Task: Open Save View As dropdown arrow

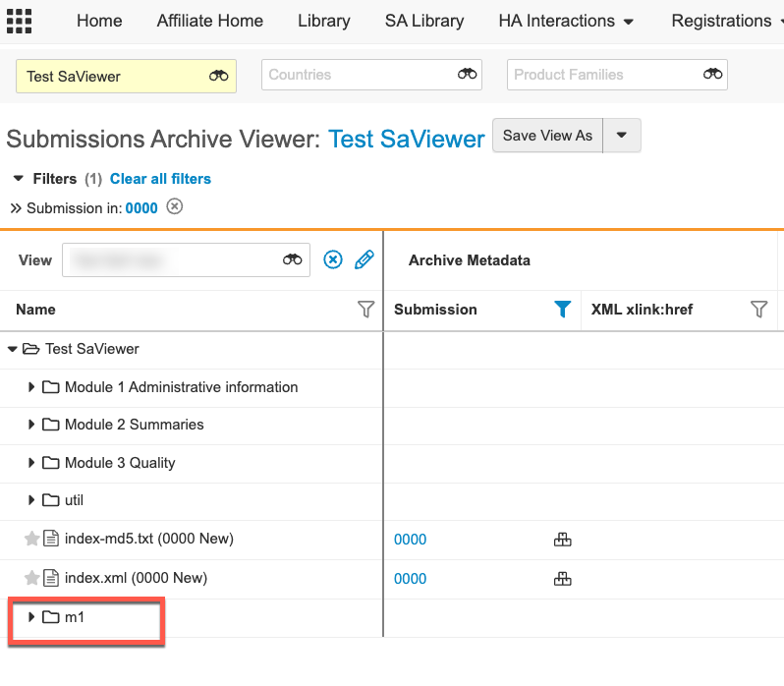Action: (x=622, y=136)
